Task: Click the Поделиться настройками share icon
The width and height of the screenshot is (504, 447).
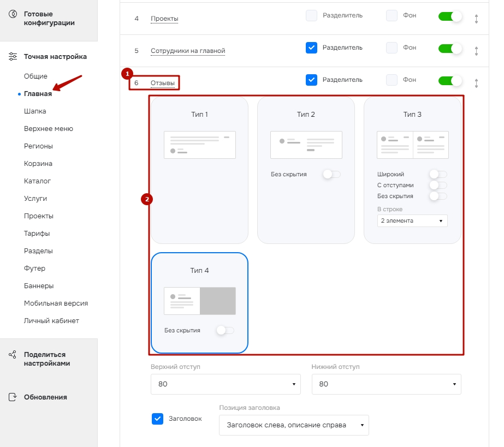Action: point(13,355)
